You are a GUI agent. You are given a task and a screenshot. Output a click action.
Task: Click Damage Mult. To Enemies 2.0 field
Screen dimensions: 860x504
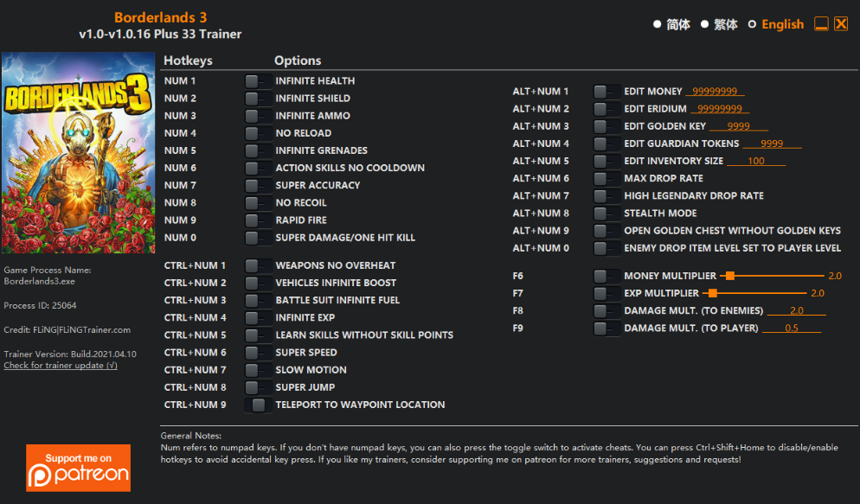[x=796, y=310]
